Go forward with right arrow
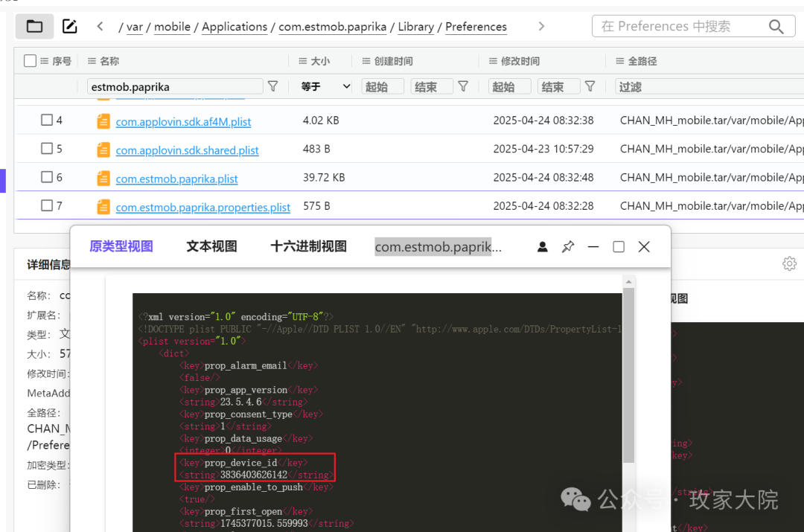Screen dimensions: 804x532 click(541, 26)
